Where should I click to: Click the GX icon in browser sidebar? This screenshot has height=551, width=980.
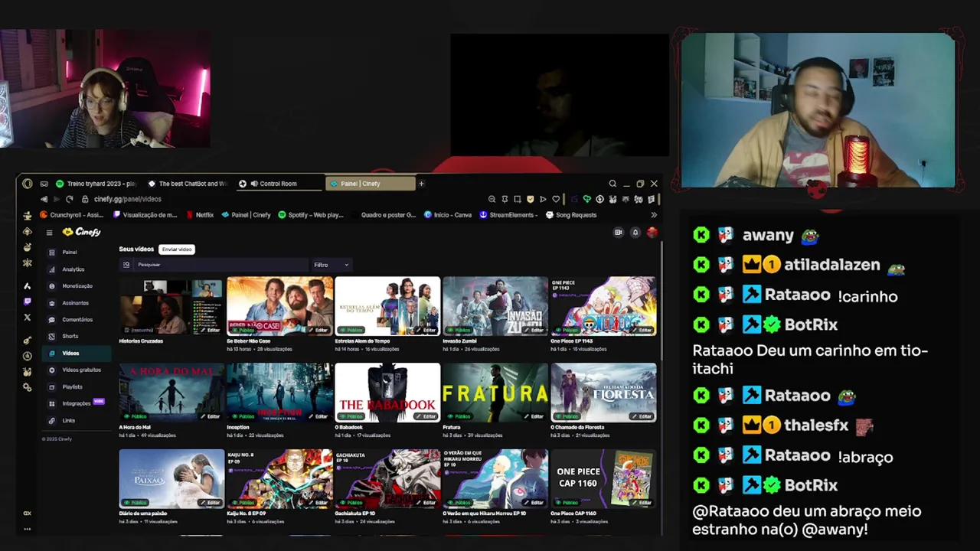[x=28, y=514]
